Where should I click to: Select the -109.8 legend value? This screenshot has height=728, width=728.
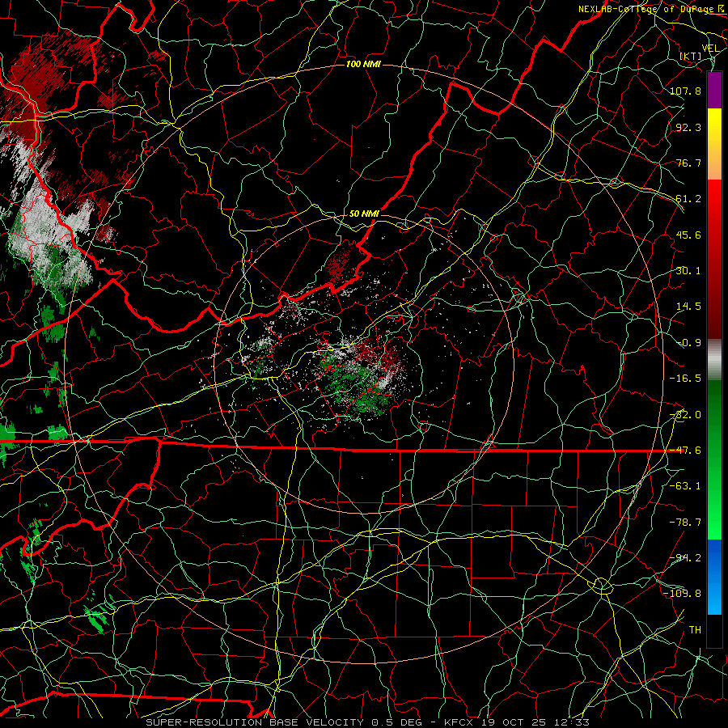[x=682, y=594]
